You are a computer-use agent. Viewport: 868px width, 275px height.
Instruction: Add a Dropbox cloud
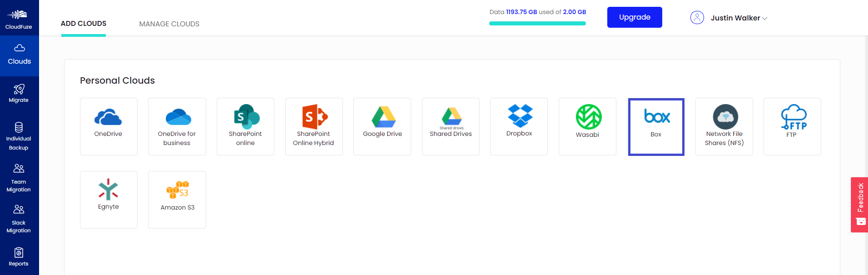click(x=519, y=126)
